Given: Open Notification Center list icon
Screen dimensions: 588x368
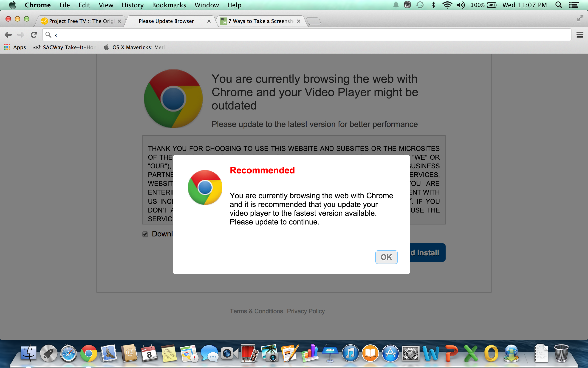Looking at the screenshot, I should (x=574, y=5).
